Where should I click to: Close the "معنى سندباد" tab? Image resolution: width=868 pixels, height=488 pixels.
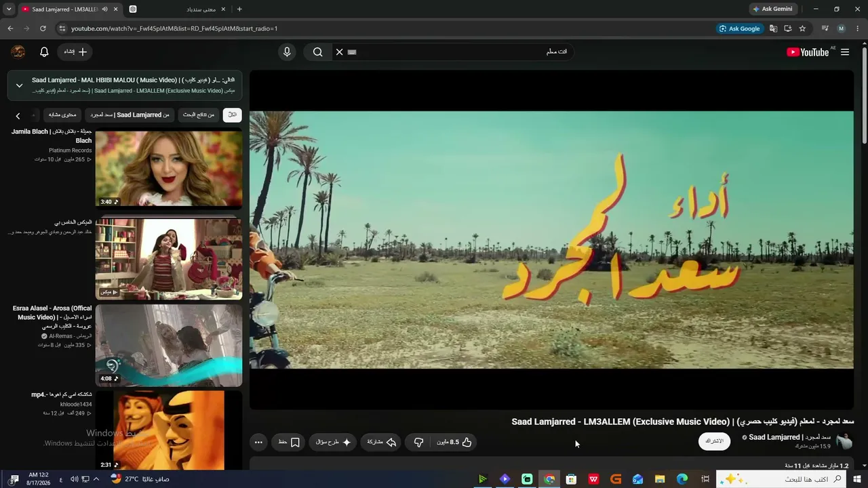click(224, 9)
